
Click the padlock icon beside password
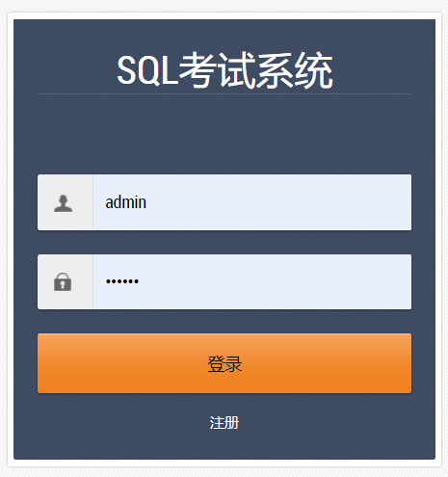63,282
